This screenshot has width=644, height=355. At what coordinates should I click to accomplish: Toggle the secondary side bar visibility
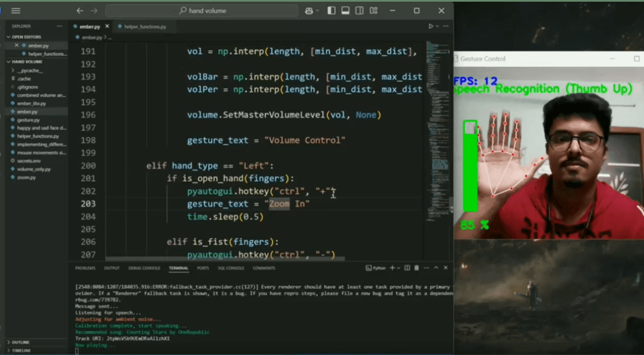click(360, 11)
